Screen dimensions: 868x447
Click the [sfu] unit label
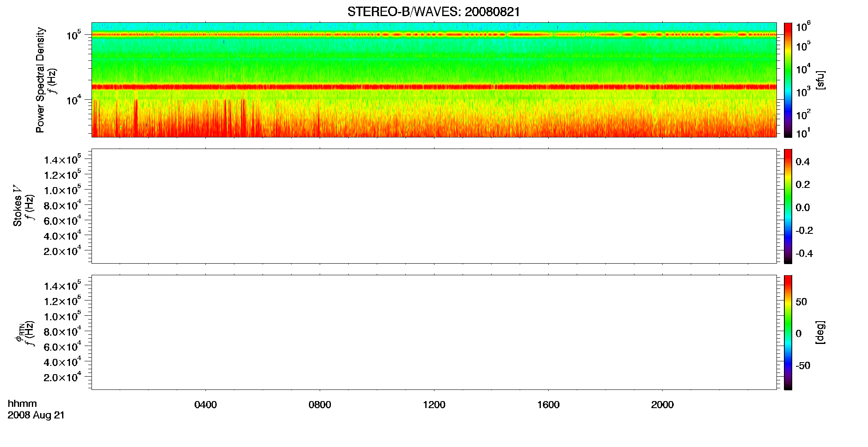[x=820, y=80]
